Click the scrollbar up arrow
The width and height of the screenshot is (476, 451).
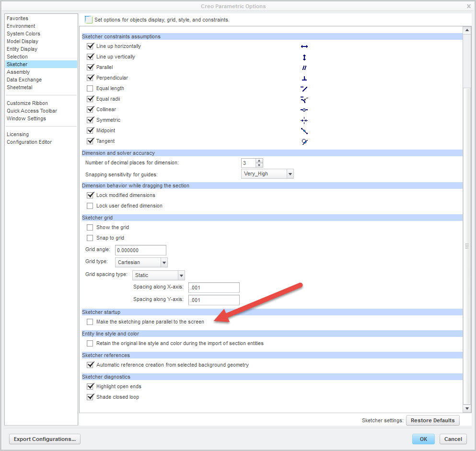tap(467, 30)
